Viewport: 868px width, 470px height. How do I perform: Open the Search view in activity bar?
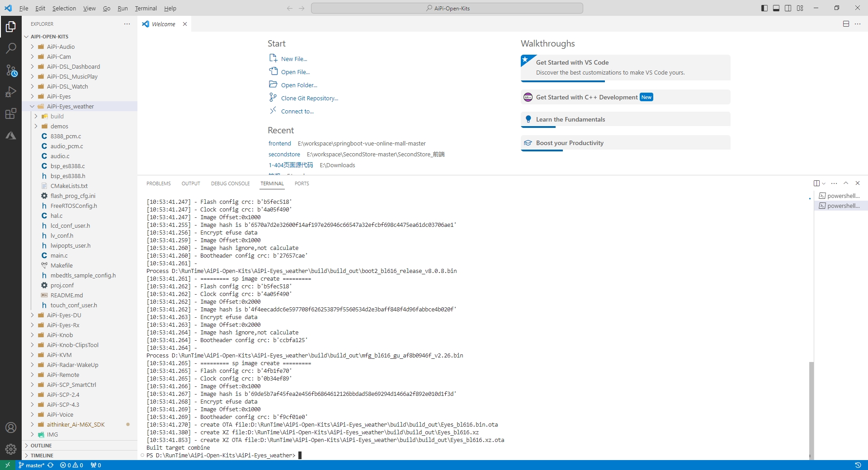(x=11, y=48)
